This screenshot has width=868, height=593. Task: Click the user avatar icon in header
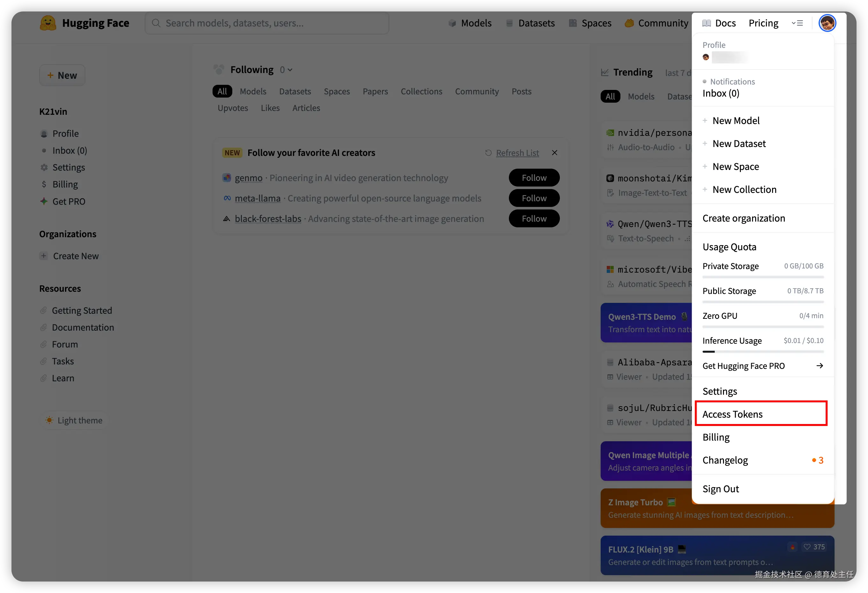pos(827,23)
